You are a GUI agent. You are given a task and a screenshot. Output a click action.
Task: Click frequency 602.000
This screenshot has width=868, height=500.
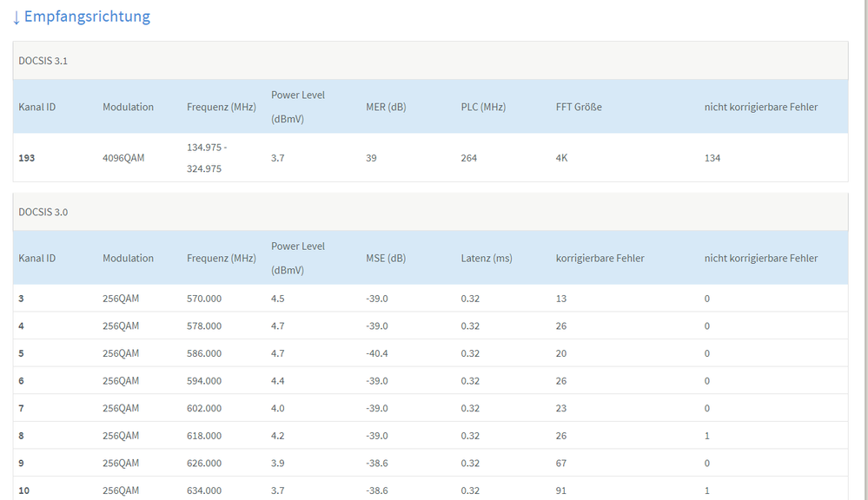(204, 408)
